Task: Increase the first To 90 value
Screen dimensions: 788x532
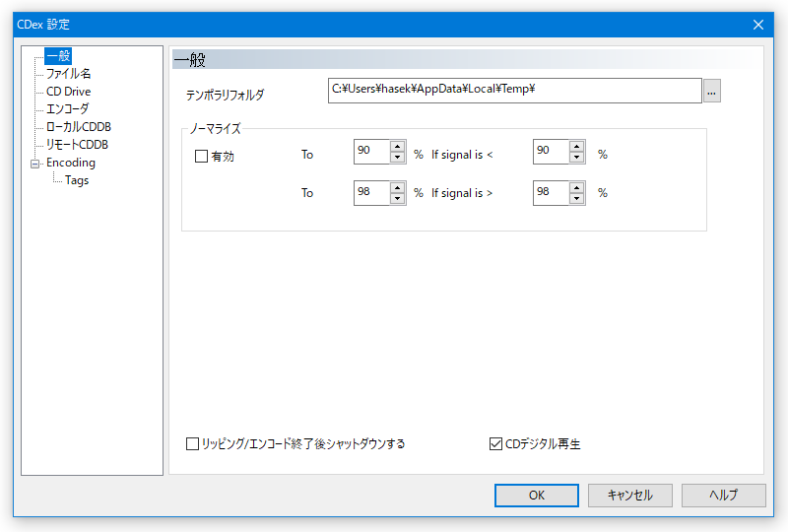Action: (x=398, y=147)
